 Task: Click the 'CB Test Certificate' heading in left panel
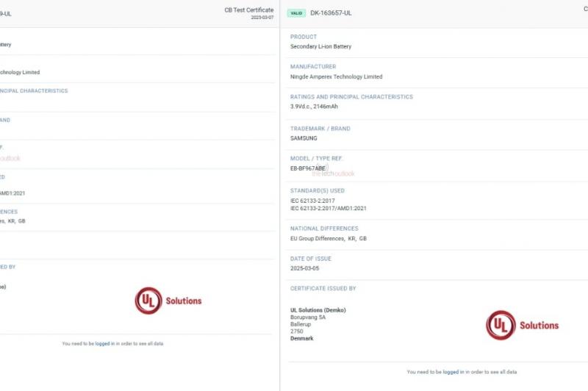[249, 10]
